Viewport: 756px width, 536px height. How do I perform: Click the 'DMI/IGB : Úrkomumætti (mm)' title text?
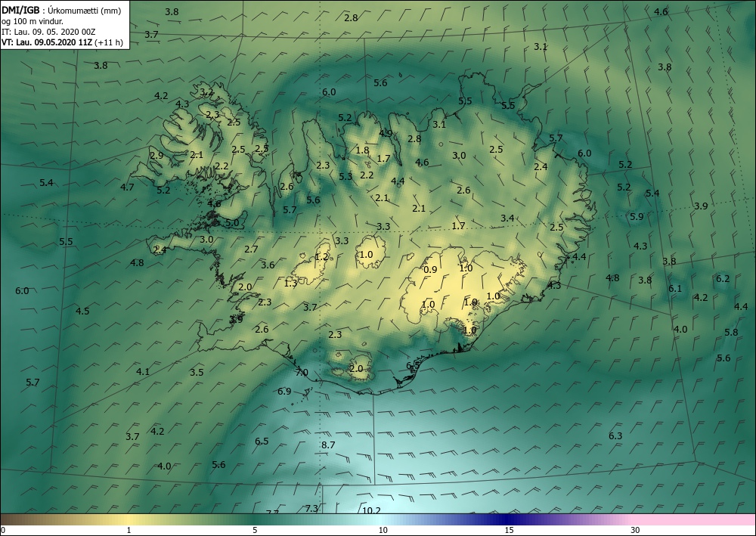61,11
